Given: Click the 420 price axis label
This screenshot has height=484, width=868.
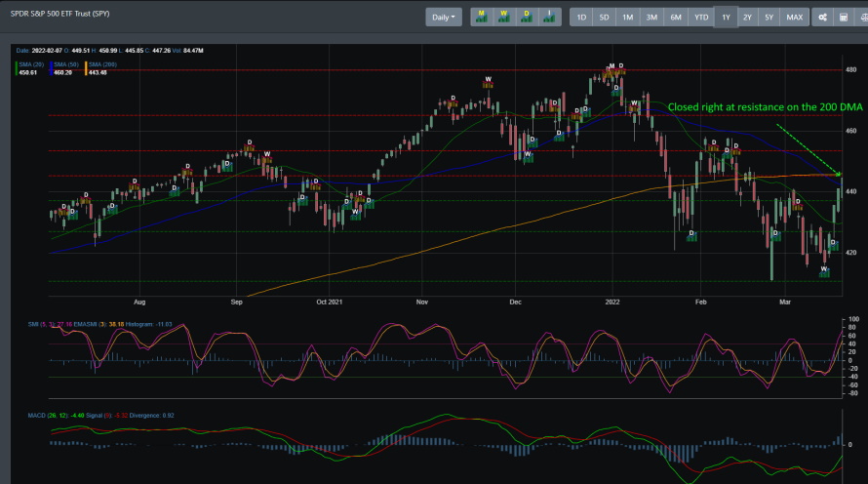Looking at the screenshot, I should coord(850,253).
